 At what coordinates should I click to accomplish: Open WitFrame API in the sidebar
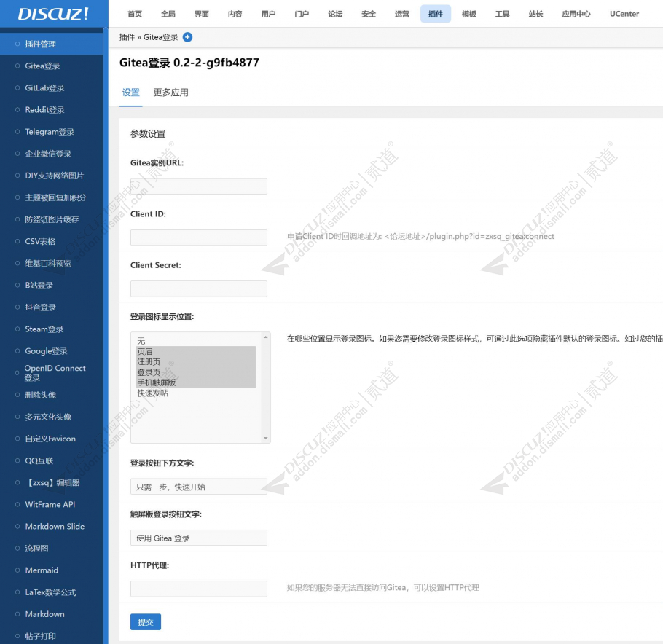tap(51, 504)
